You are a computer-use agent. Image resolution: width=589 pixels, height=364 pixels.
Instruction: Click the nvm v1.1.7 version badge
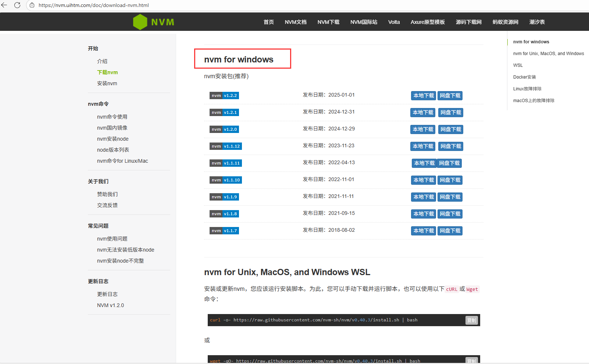pyautogui.click(x=224, y=231)
